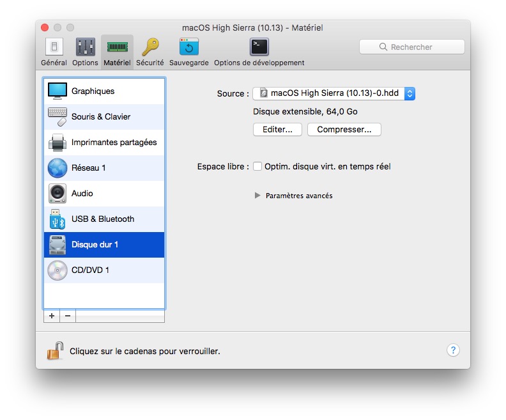Focus the Rechercher search field
Viewport: 506px width, 420px height.
coord(412,47)
